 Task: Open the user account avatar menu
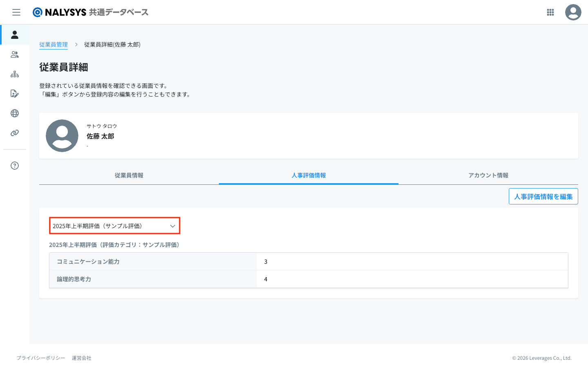point(573,12)
